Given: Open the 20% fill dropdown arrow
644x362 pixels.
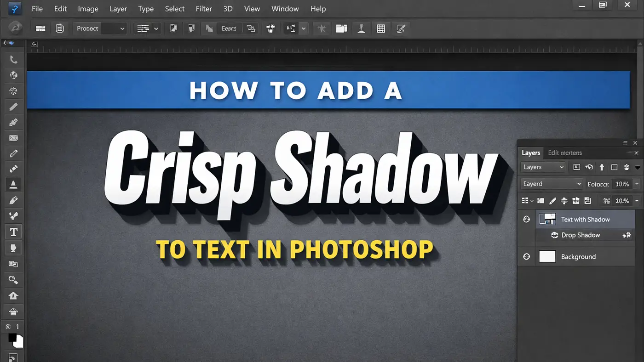Looking at the screenshot, I should tap(637, 201).
